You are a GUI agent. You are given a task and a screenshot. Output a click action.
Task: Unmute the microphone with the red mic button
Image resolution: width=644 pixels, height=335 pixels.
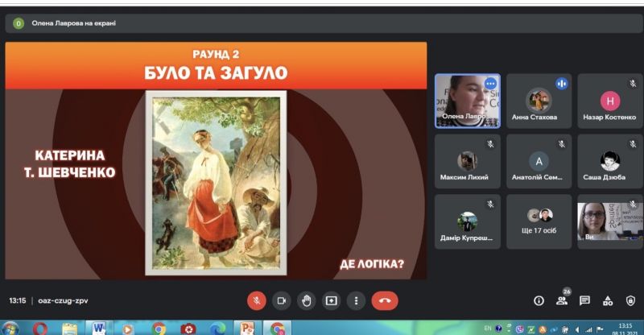pyautogui.click(x=257, y=301)
